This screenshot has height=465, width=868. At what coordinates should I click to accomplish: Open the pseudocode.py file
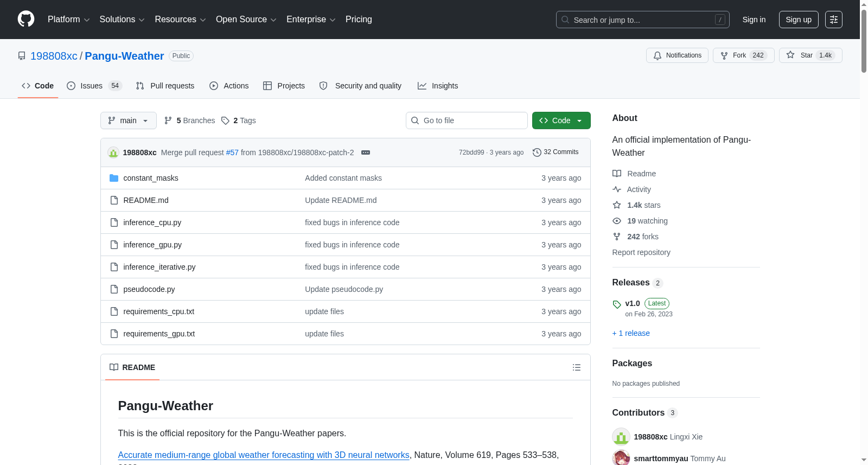tap(149, 289)
